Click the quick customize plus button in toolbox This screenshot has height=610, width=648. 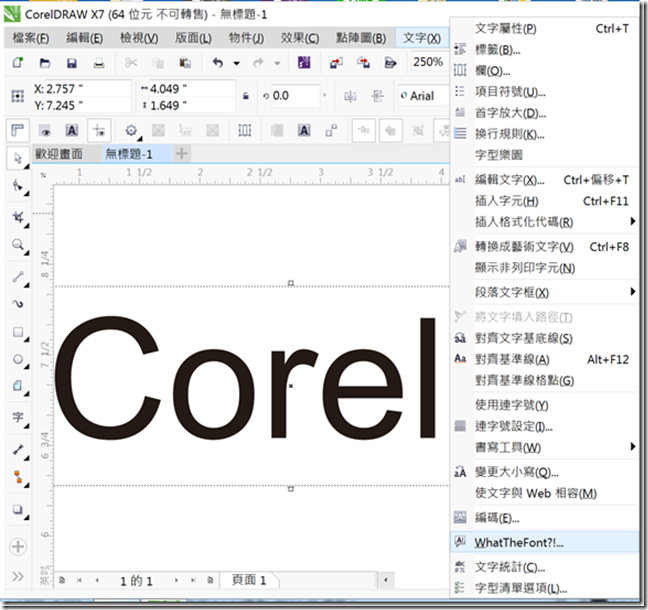coord(18,546)
